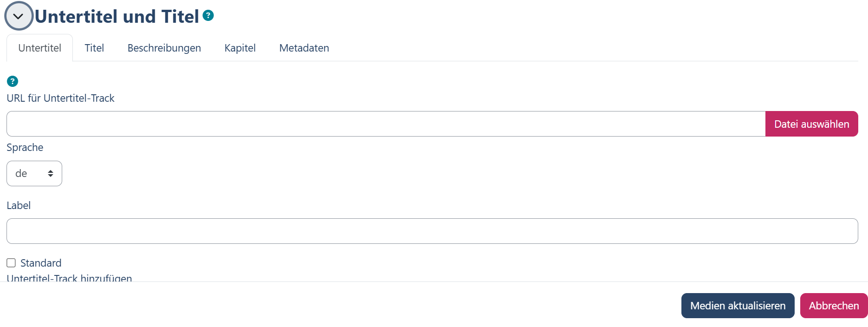868x327 pixels.
Task: Cancel with the Abbrechen button
Action: tap(834, 306)
